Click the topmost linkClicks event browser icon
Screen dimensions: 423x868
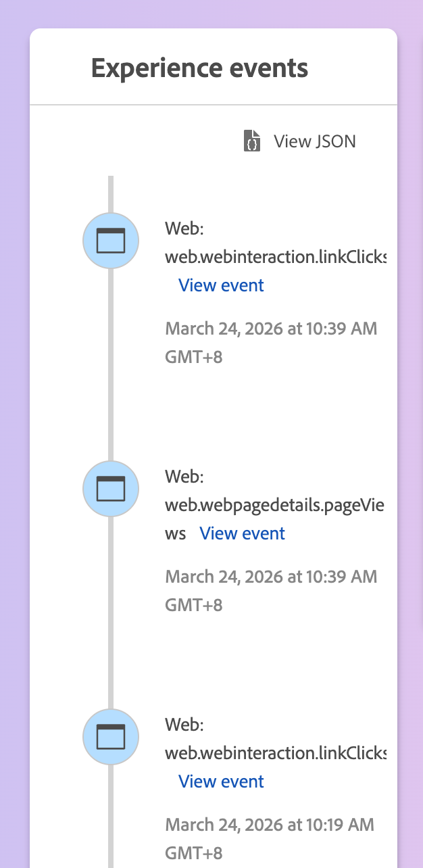coord(111,241)
